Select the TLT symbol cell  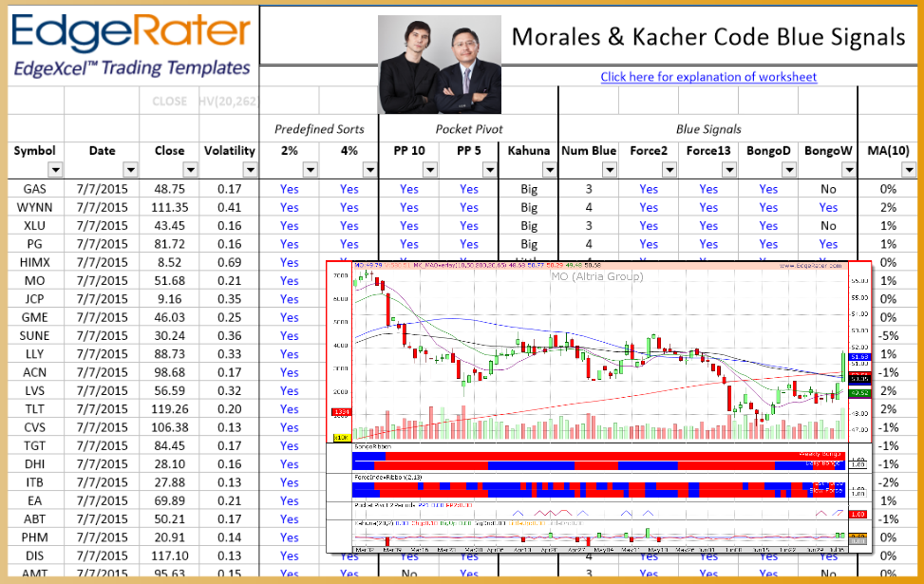coord(35,409)
